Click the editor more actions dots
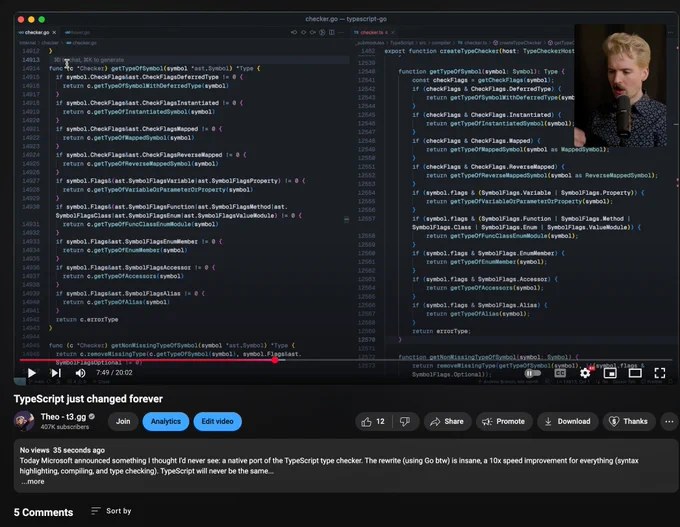This screenshot has height=527, width=680. click(341, 33)
